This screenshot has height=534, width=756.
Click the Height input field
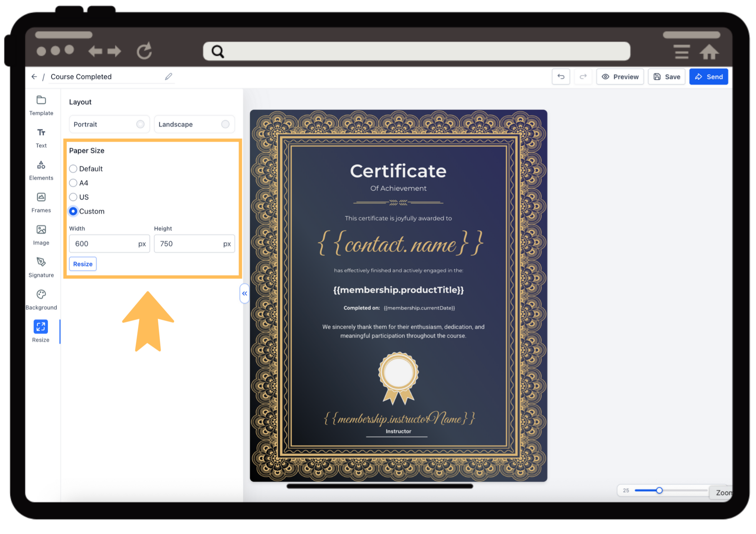[x=194, y=244]
